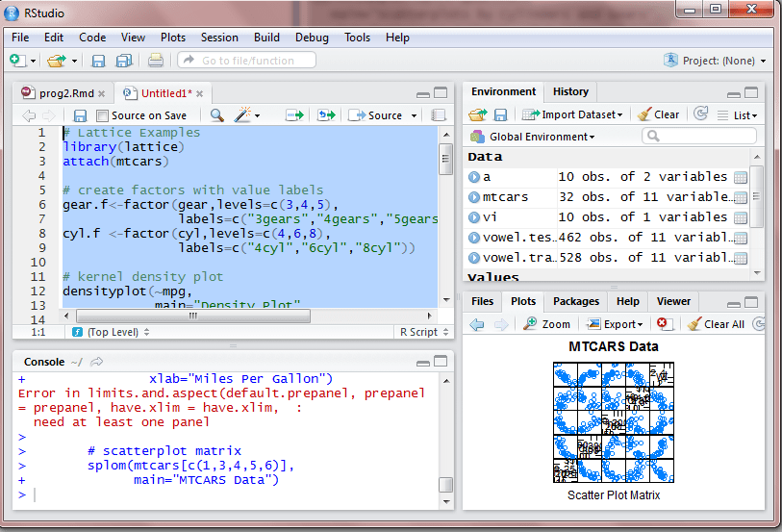Click the console working directory arrow icon
Screen dimensions: 782x532
97,362
